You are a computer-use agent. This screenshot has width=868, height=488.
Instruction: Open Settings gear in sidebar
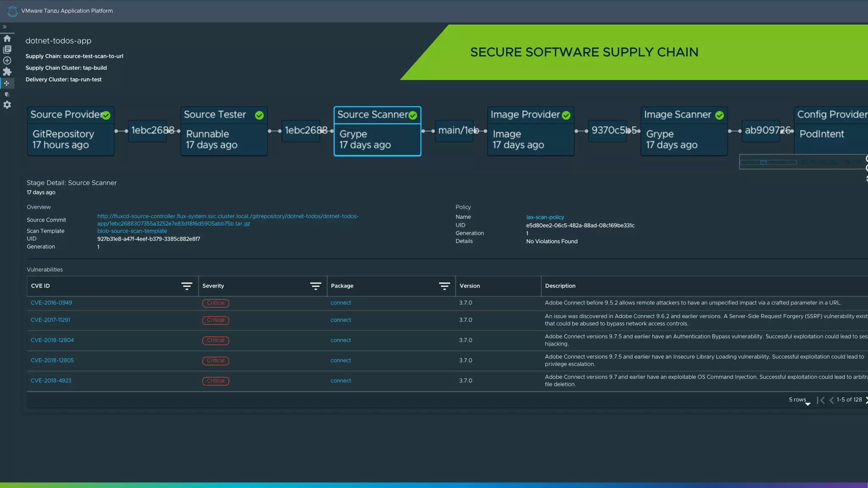7,105
